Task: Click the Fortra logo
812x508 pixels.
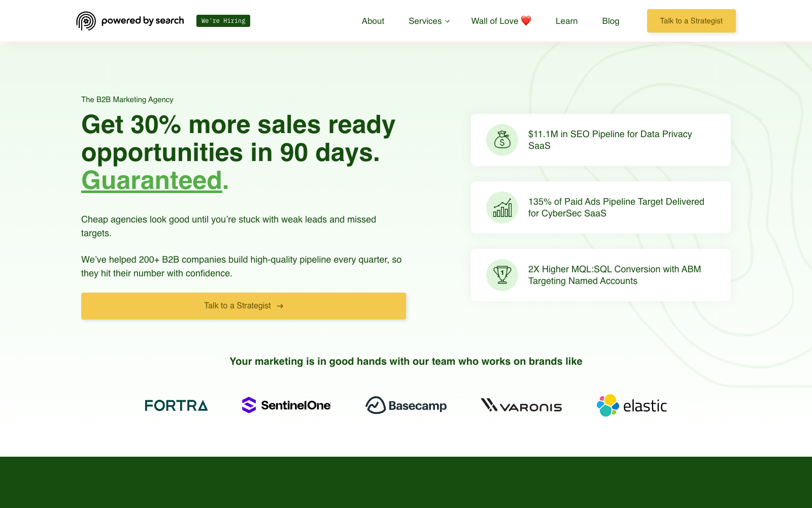Action: click(x=176, y=405)
